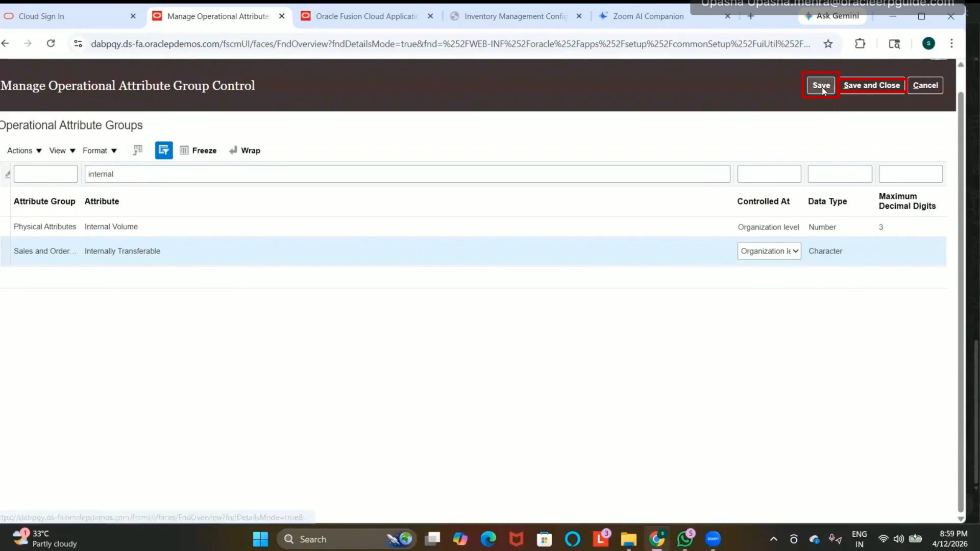
Task: Switch to the Cloud Sign In tab
Action: coord(66,16)
